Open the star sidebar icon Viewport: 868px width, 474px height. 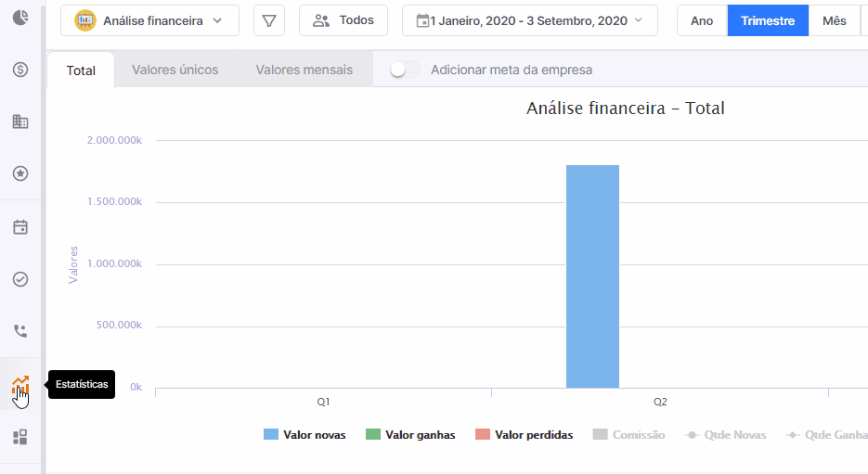[20, 173]
